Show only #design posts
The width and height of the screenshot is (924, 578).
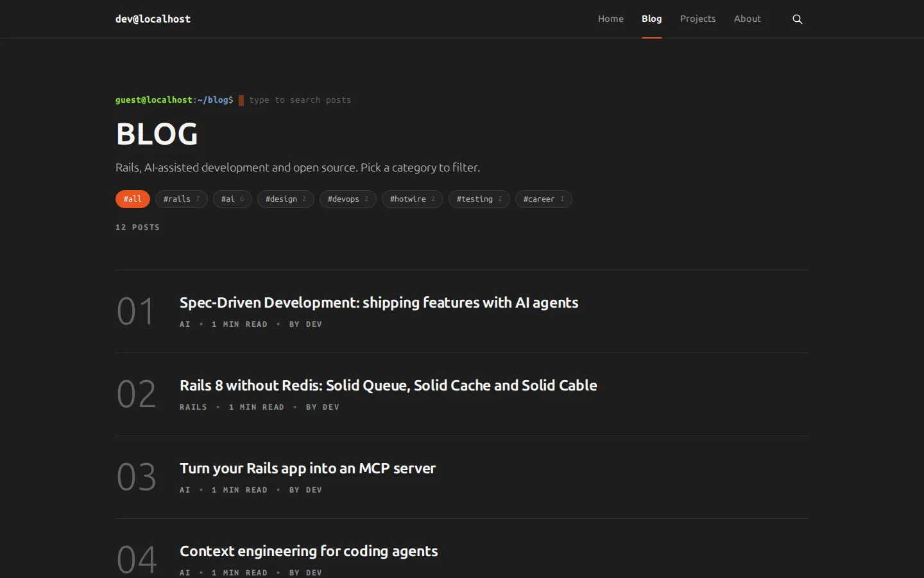(286, 199)
